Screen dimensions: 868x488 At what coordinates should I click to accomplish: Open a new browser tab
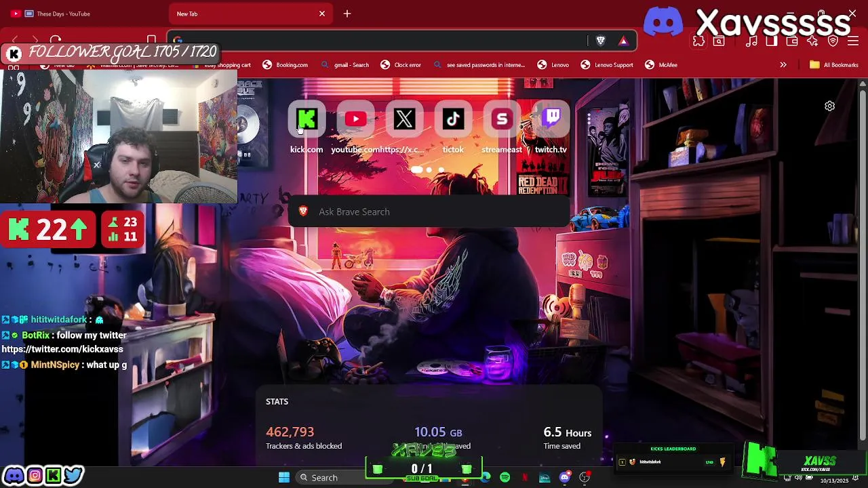click(347, 14)
